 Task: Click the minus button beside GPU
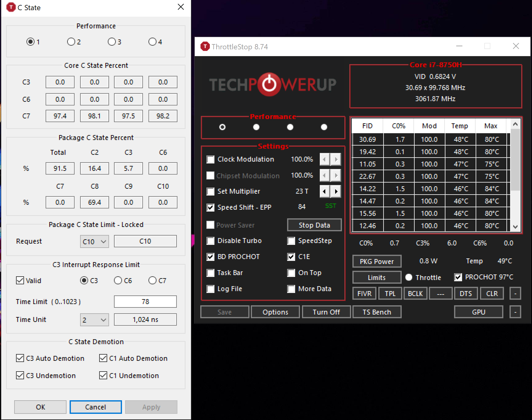coord(515,312)
